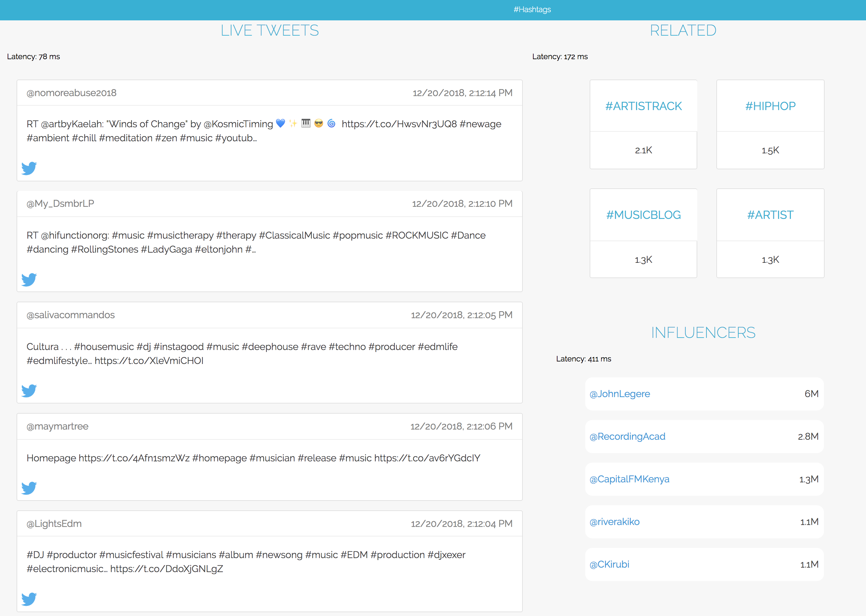
Task: Click the "Winds of Change" tweet text
Action: 264,131
